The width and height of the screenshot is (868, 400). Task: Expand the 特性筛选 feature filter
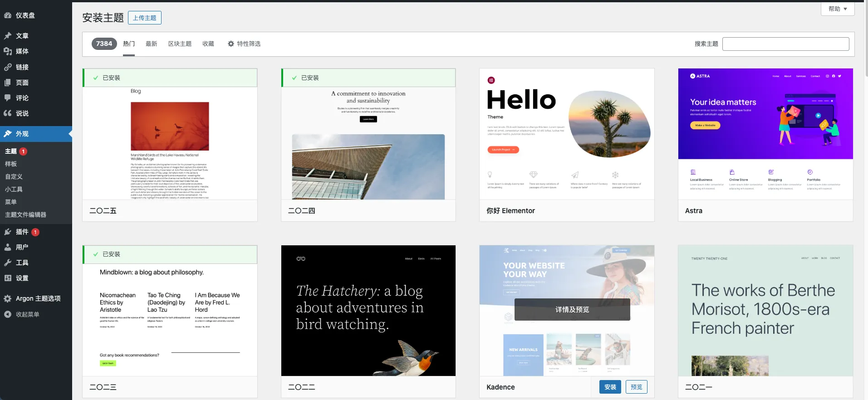[x=244, y=44]
